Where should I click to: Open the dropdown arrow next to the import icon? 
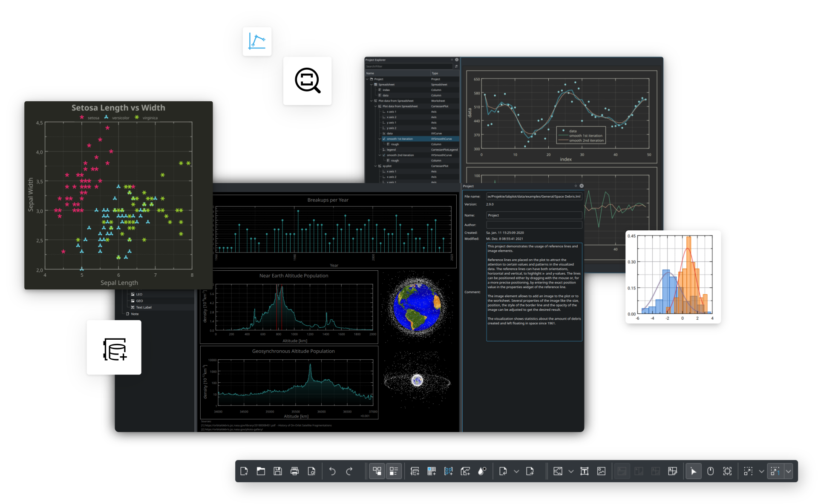click(516, 471)
